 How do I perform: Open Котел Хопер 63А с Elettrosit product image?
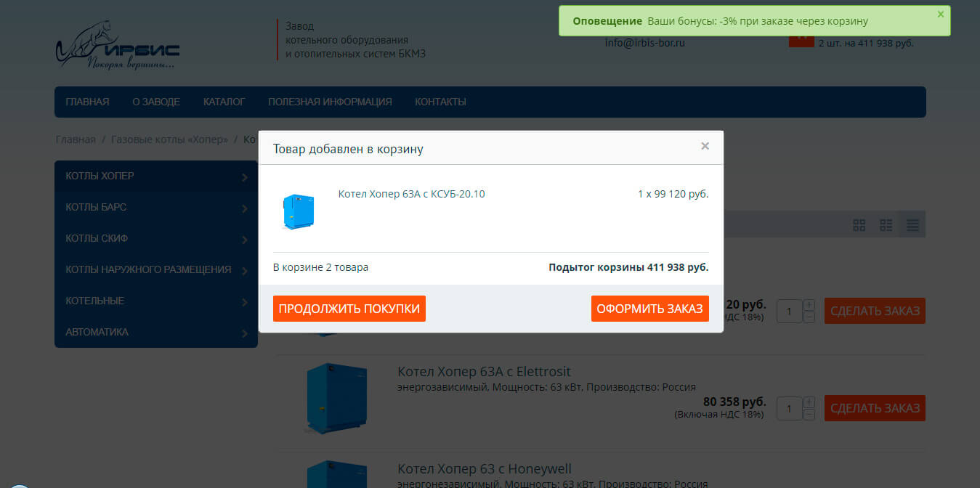click(337, 400)
